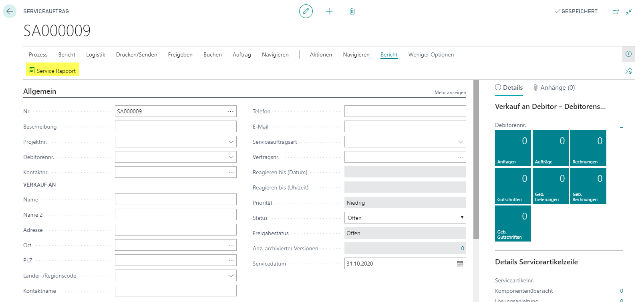Click into the Name field
This screenshot has height=302, width=644.
coord(175,199)
